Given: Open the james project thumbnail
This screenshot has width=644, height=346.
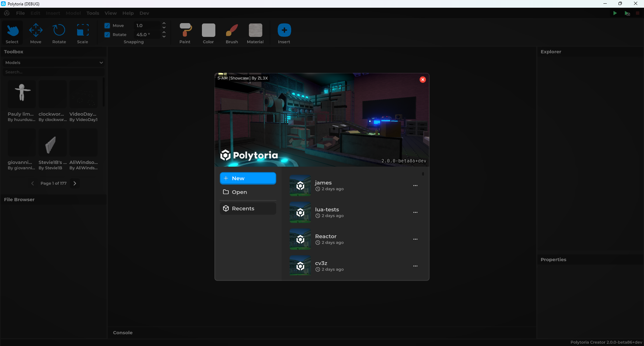Looking at the screenshot, I should pos(300,185).
